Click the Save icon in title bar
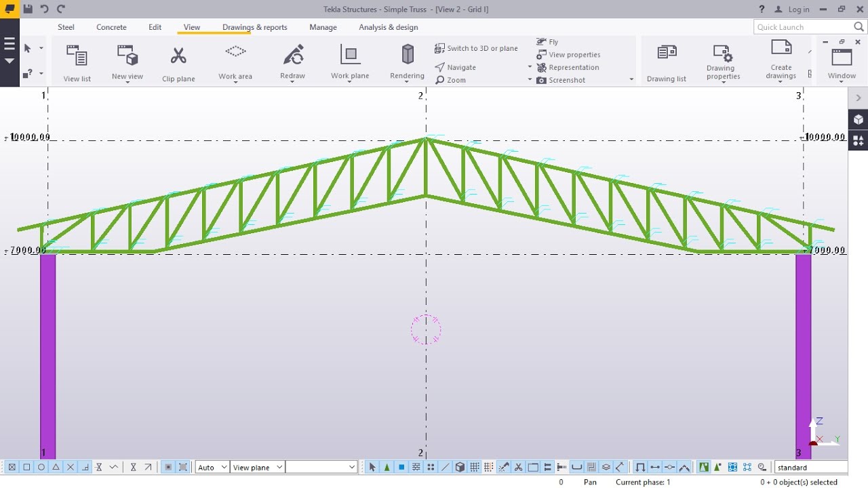This screenshot has width=868, height=488. pyautogui.click(x=27, y=9)
